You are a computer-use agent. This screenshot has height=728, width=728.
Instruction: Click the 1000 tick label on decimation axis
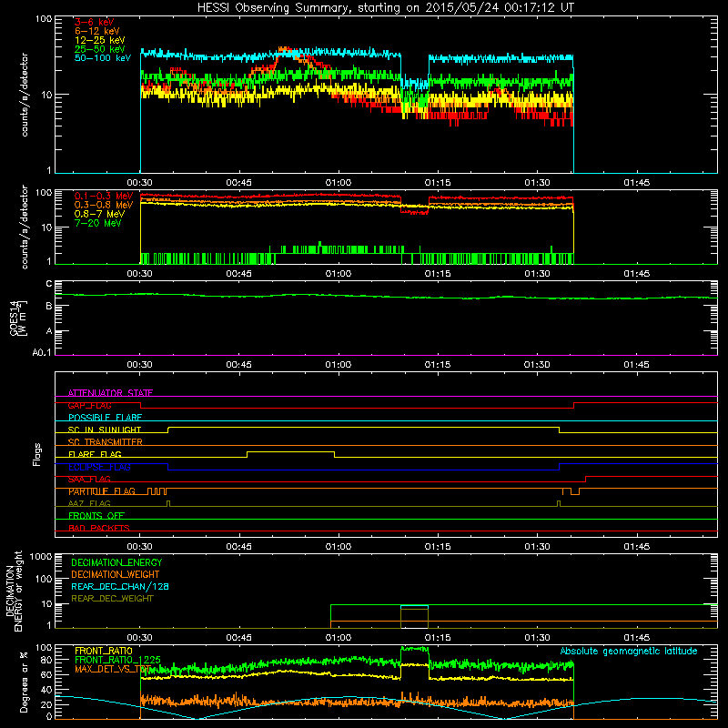coord(41,557)
